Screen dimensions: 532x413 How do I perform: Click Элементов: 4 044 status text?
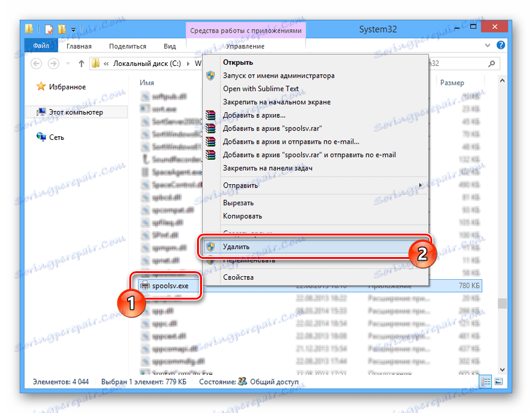[61, 382]
